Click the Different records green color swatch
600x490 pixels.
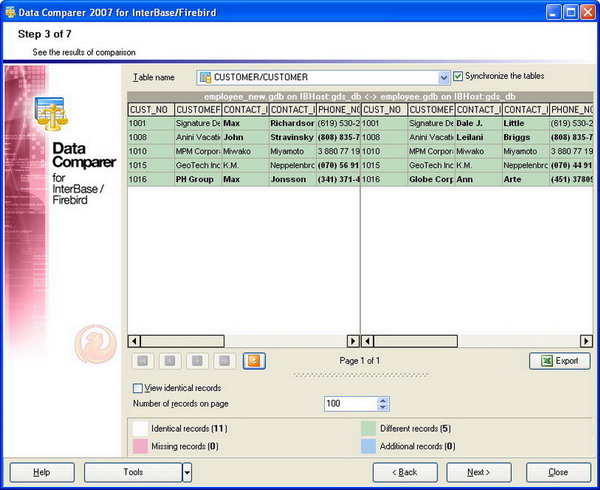[368, 429]
